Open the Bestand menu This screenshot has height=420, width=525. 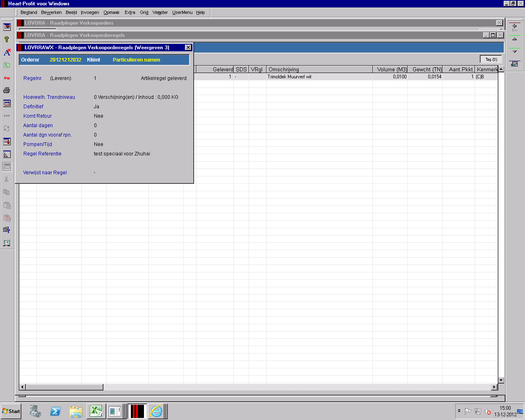pyautogui.click(x=29, y=12)
